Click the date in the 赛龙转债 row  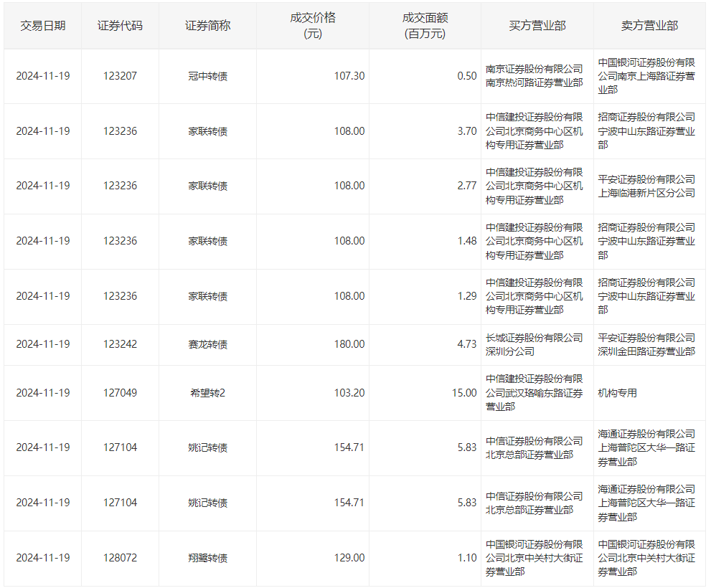[43, 344]
